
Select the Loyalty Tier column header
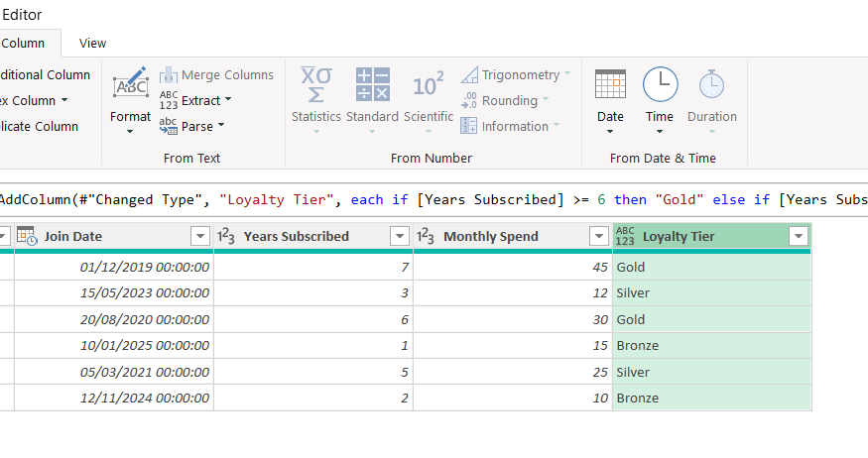tap(712, 236)
